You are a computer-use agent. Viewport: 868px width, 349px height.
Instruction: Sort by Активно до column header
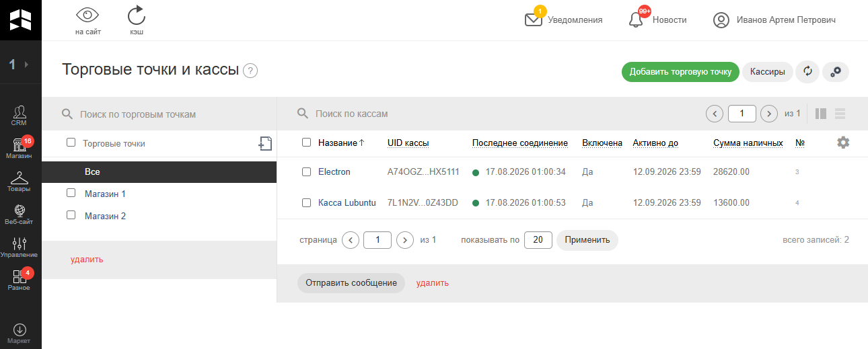[x=655, y=143]
